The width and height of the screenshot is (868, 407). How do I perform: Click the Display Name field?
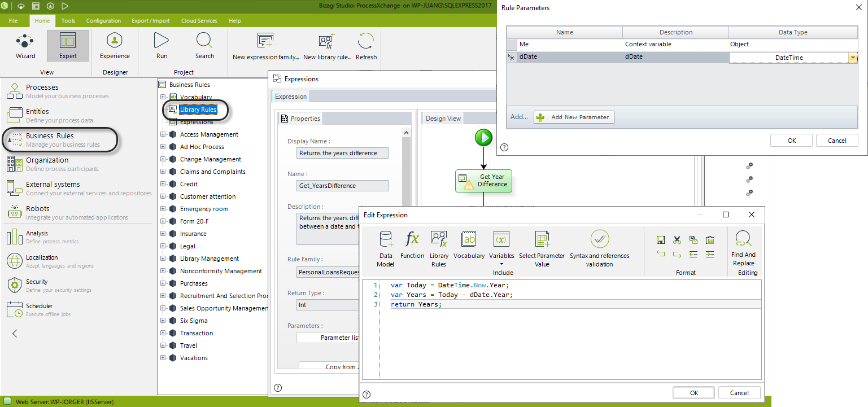click(342, 153)
